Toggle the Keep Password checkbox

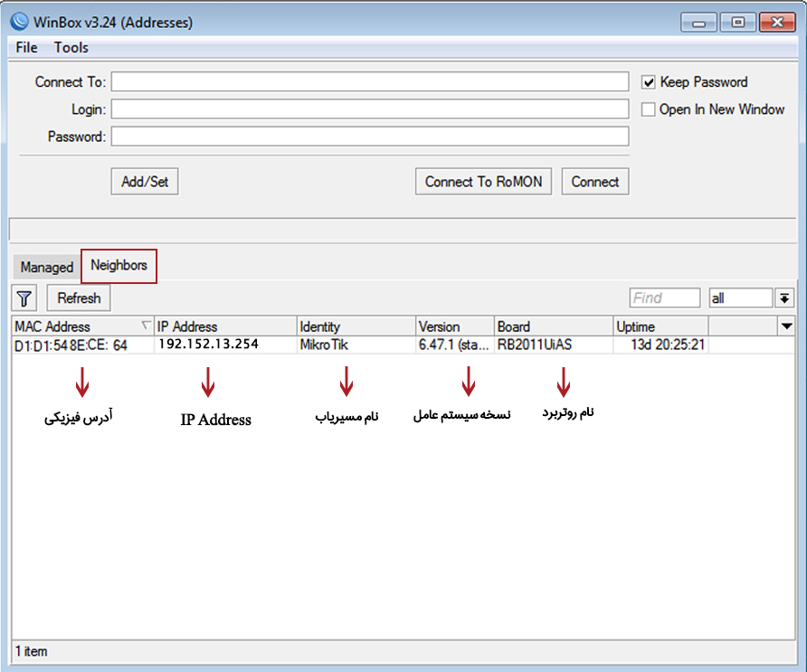648,82
